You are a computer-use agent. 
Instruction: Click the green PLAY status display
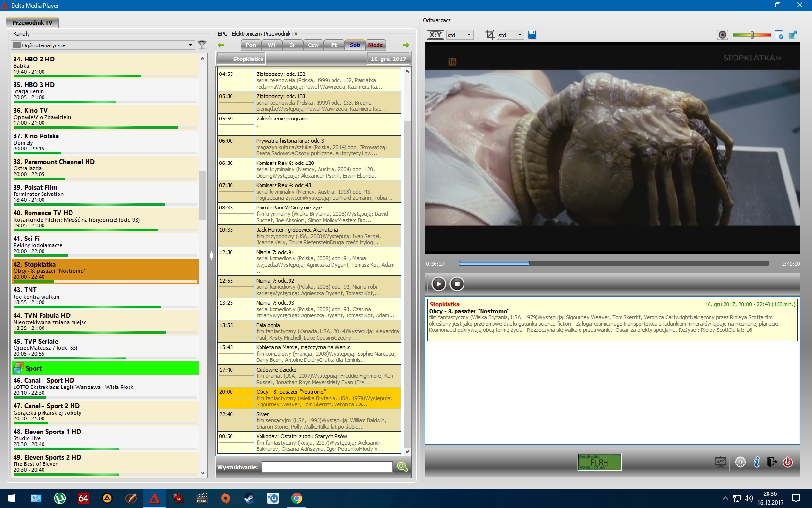[x=599, y=462]
